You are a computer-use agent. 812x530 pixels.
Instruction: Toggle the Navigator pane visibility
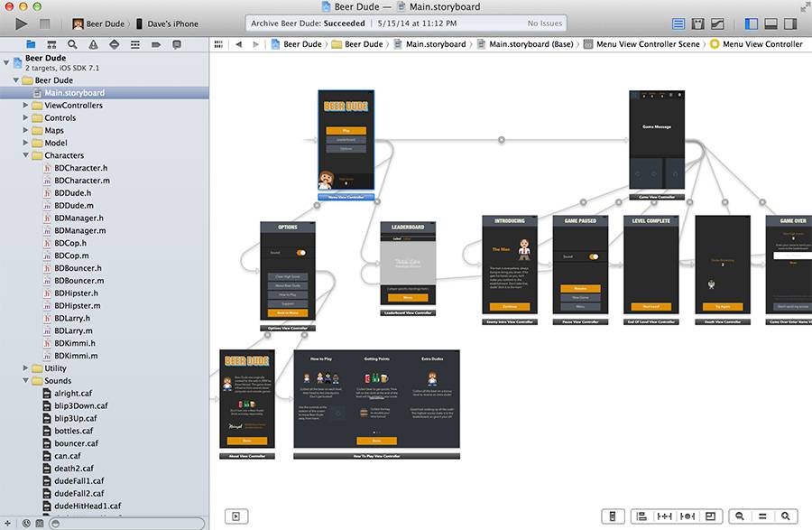pyautogui.click(x=751, y=23)
